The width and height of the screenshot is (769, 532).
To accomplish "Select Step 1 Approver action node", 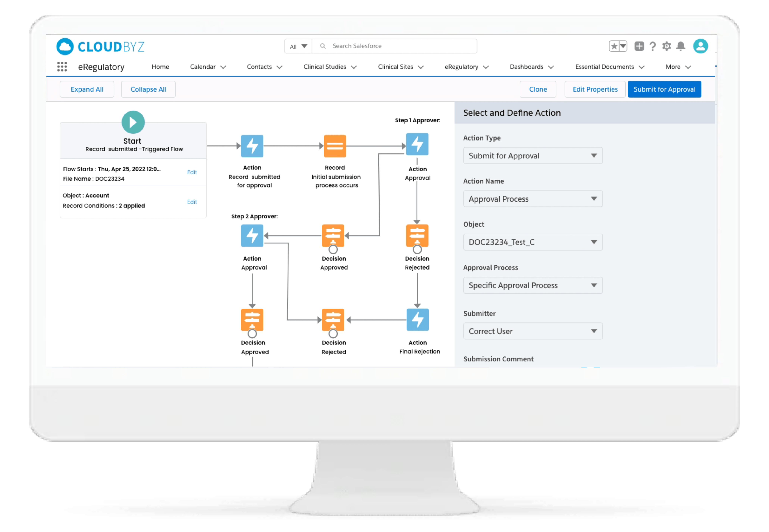I will click(x=417, y=144).
